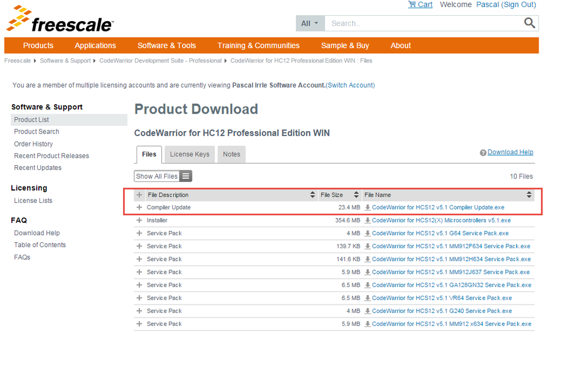Click download icon for MM912 x634 Service Pack
Image resolution: width=588 pixels, height=374 pixels.
point(367,324)
